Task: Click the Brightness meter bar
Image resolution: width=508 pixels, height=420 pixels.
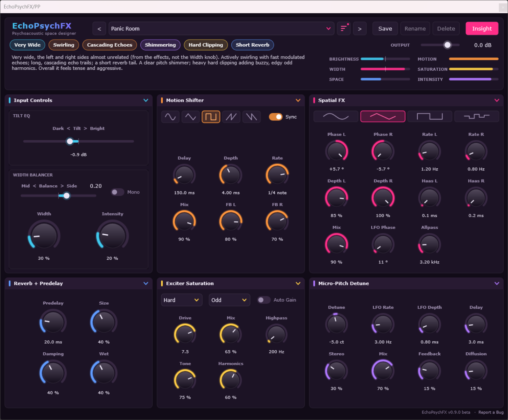Action: [x=385, y=59]
